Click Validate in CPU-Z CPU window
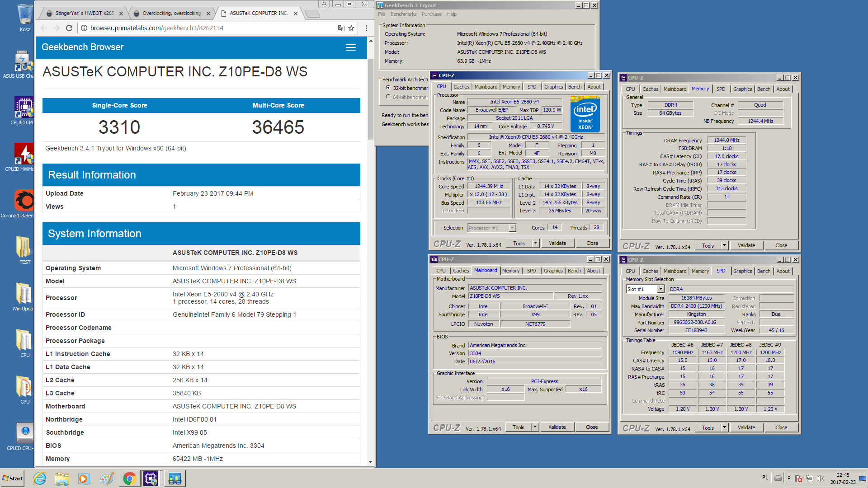 click(557, 243)
